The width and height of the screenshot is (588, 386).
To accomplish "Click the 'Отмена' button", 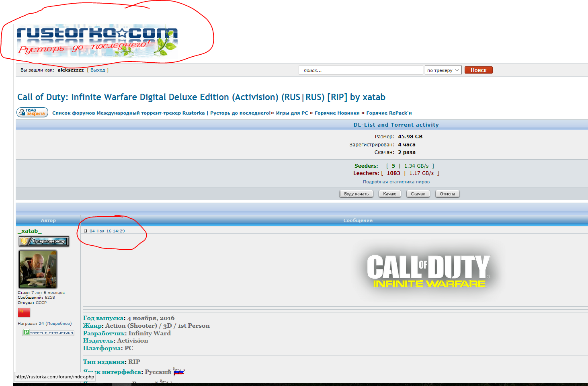I will 447,194.
